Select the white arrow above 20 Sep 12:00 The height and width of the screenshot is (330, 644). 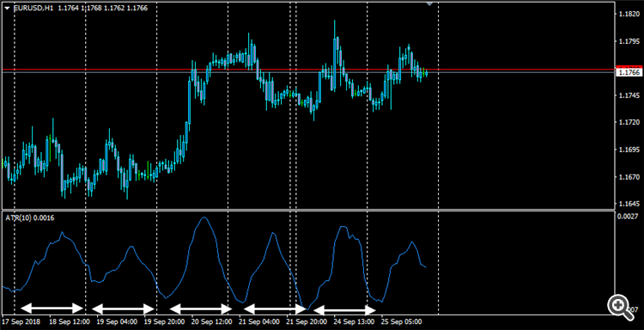pos(201,309)
